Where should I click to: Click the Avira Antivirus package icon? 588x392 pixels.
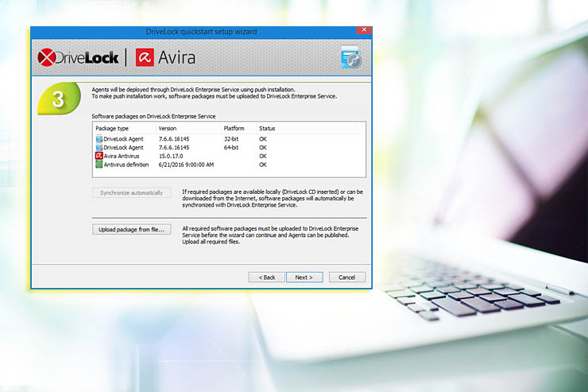point(99,156)
